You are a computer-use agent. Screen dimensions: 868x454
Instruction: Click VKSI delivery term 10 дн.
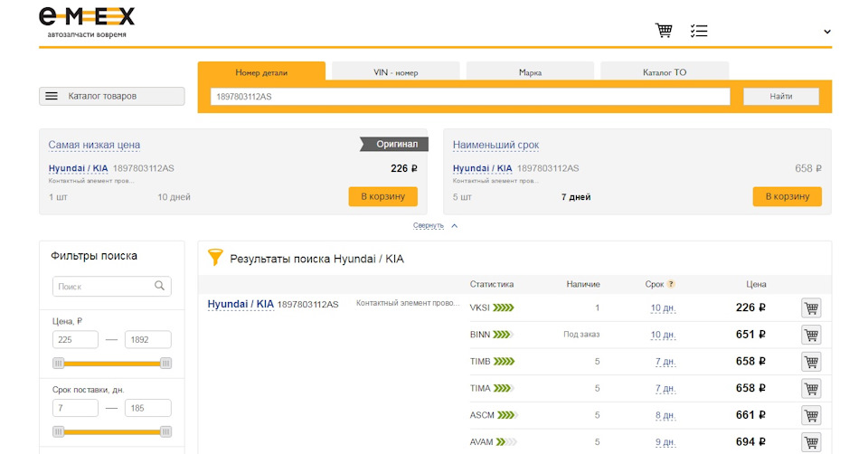[663, 307]
